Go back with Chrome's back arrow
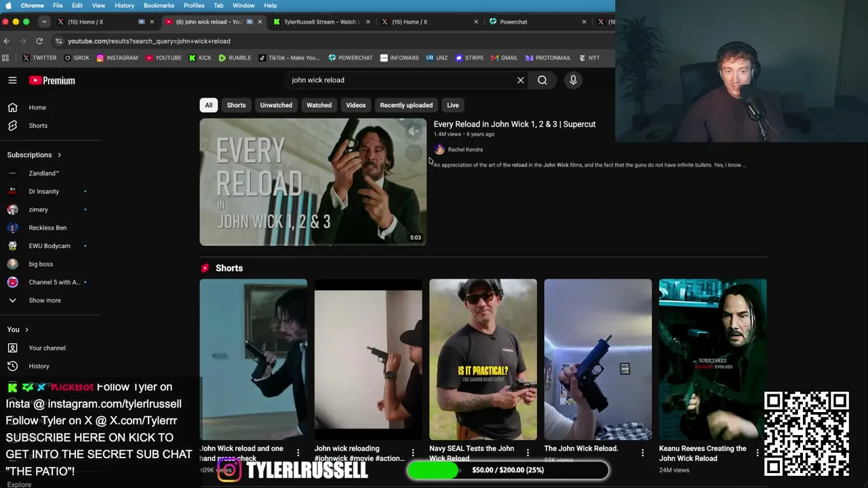 pyautogui.click(x=7, y=41)
